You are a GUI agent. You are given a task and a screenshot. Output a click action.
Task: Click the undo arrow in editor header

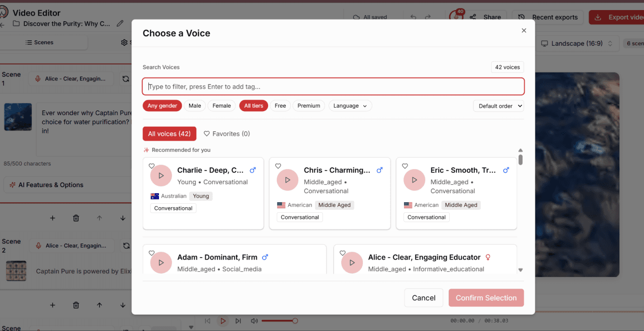coord(414,17)
